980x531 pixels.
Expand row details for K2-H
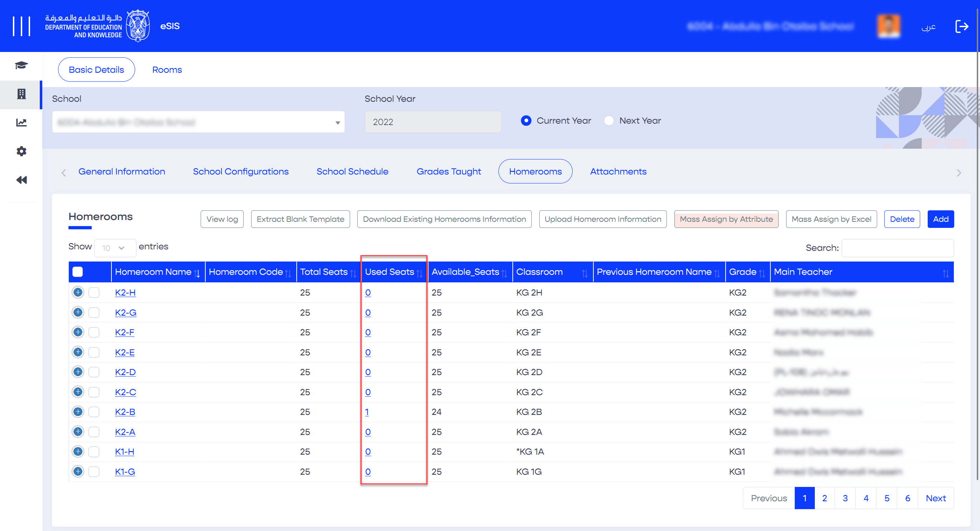coord(78,292)
